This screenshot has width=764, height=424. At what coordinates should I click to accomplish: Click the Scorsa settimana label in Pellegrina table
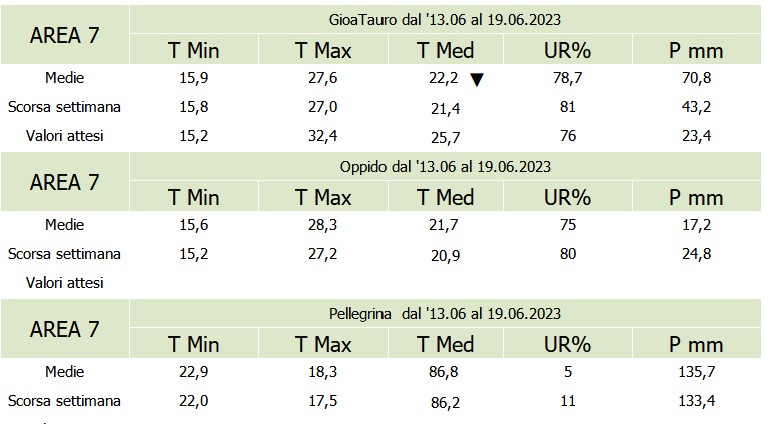[65, 401]
